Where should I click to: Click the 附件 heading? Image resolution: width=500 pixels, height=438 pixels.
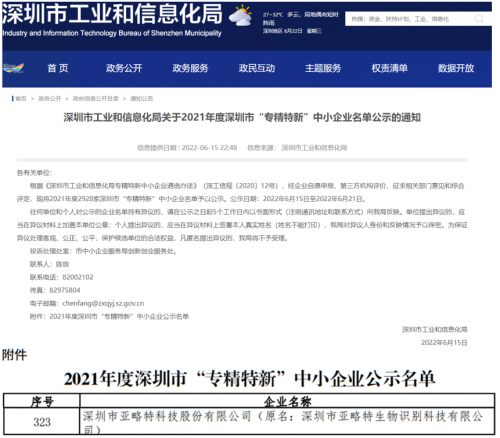tap(14, 355)
